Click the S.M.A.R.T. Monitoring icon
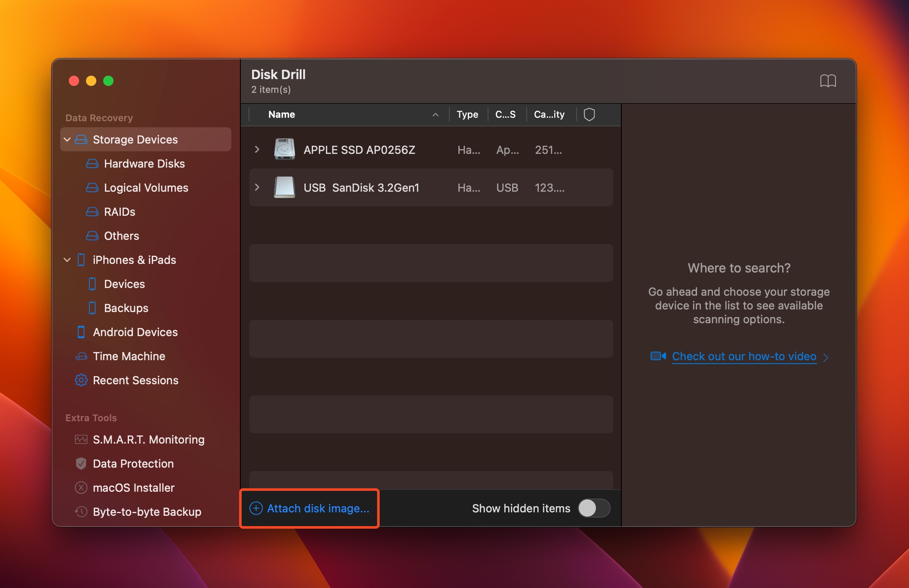The image size is (909, 588). click(x=81, y=439)
